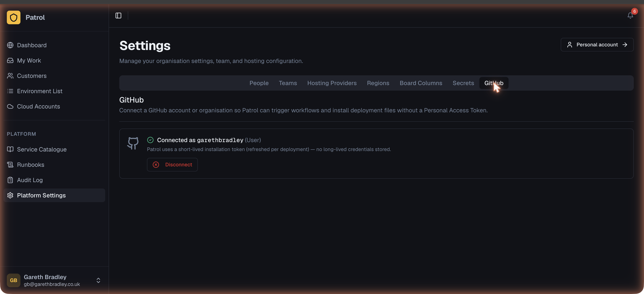Switch to the Secrets tab

click(463, 83)
